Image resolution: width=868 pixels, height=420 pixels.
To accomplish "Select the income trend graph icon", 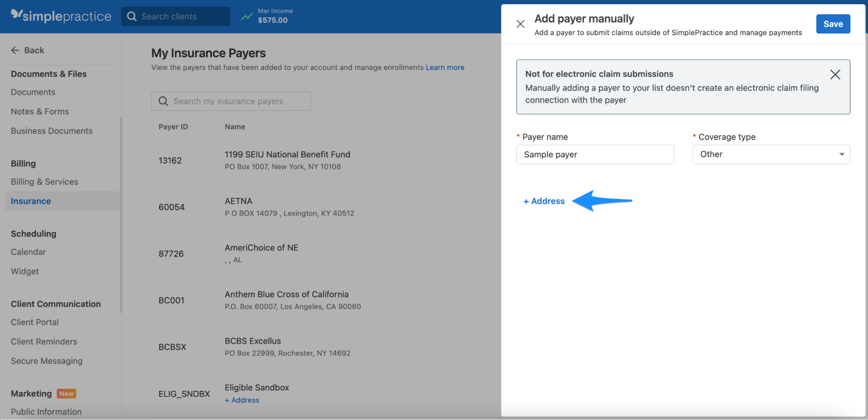I will tap(247, 16).
